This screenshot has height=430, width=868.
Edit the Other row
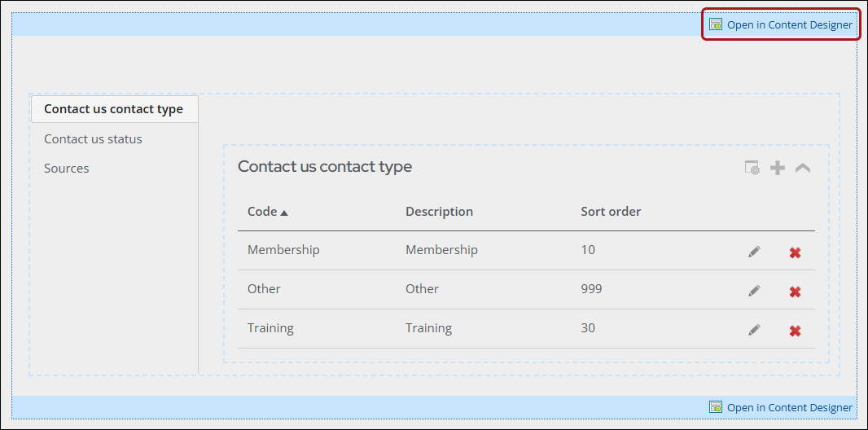(754, 291)
